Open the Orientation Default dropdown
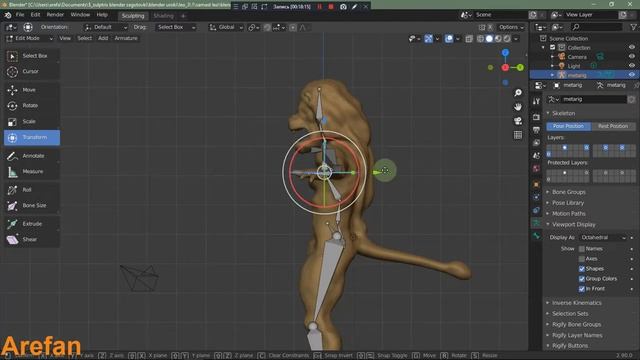640x360 pixels. click(106, 27)
